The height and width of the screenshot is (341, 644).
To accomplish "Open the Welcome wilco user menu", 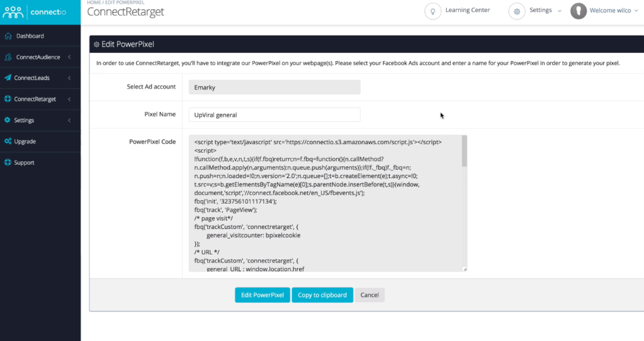I will (610, 11).
